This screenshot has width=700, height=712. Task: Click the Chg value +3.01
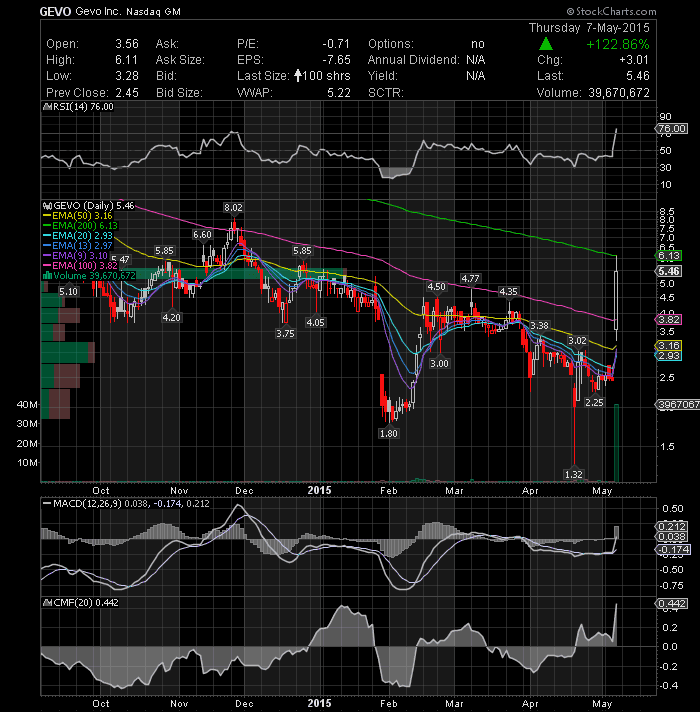point(634,59)
